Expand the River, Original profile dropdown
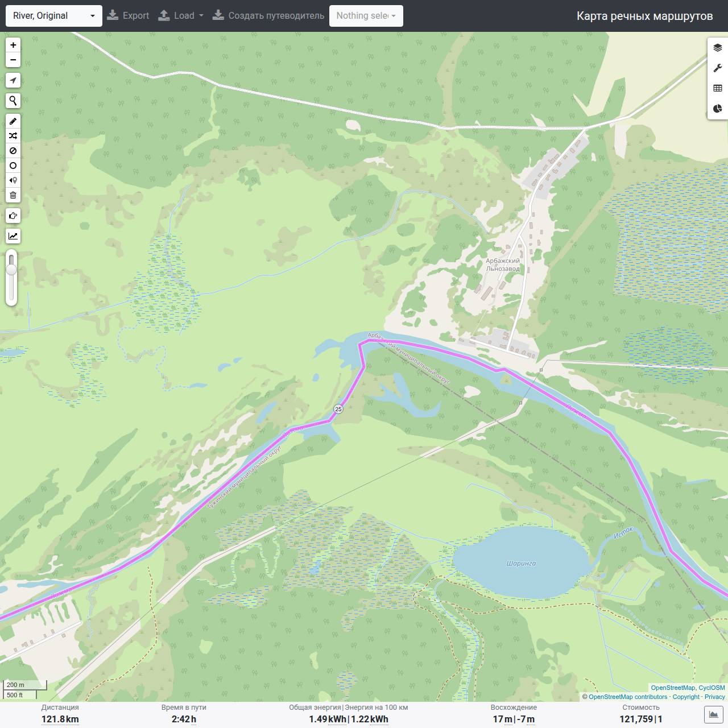The height and width of the screenshot is (728, 728). (54, 16)
